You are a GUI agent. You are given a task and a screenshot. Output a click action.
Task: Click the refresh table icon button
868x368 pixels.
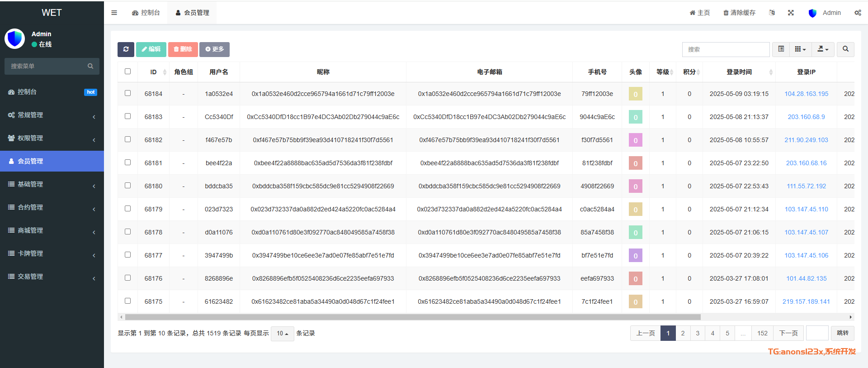pos(126,49)
